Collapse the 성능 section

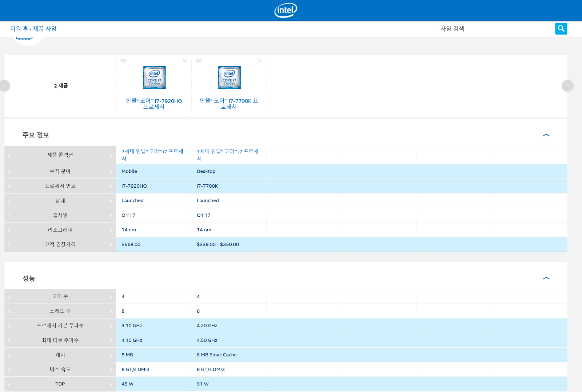tap(546, 278)
